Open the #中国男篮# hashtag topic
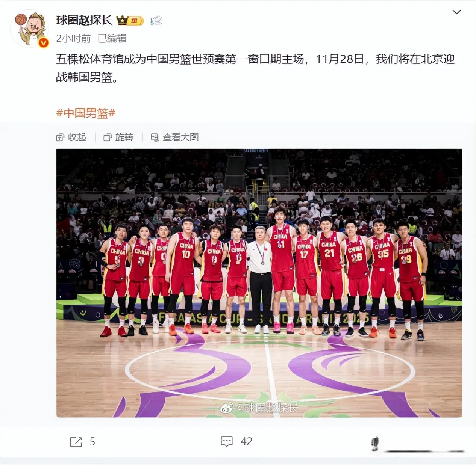The image size is (476, 465). coord(86,113)
